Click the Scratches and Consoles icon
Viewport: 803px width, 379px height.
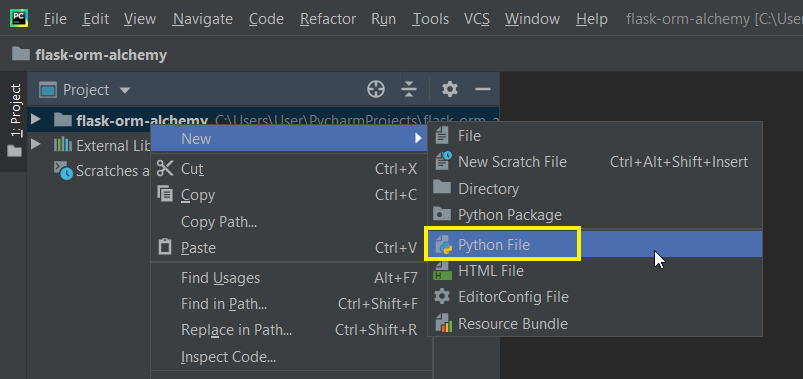[x=63, y=170]
